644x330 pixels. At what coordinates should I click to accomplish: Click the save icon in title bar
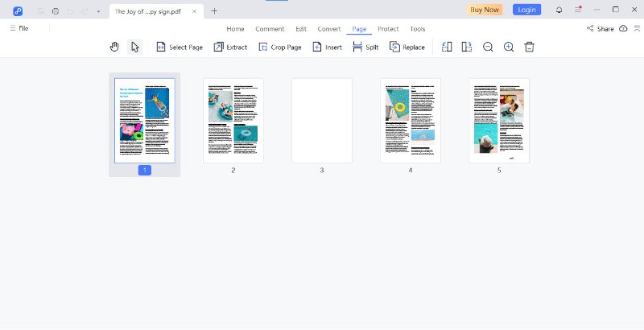pos(41,11)
